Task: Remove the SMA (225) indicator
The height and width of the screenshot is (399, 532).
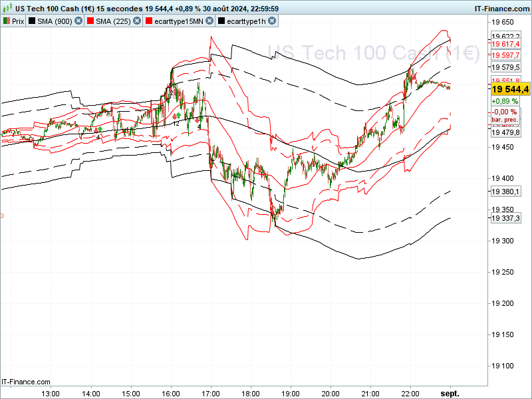Action: tap(137, 21)
